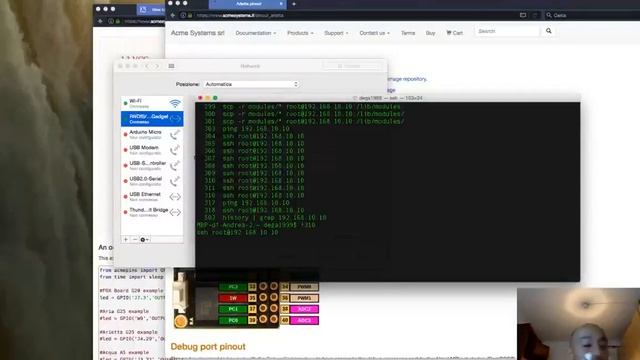Select Arduino Micro in the Network list
Viewport: 640px width, 360px height.
coord(152,134)
